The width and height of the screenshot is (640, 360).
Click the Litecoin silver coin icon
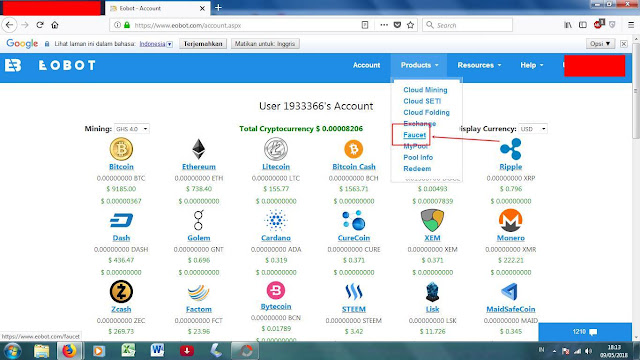pos(276,149)
